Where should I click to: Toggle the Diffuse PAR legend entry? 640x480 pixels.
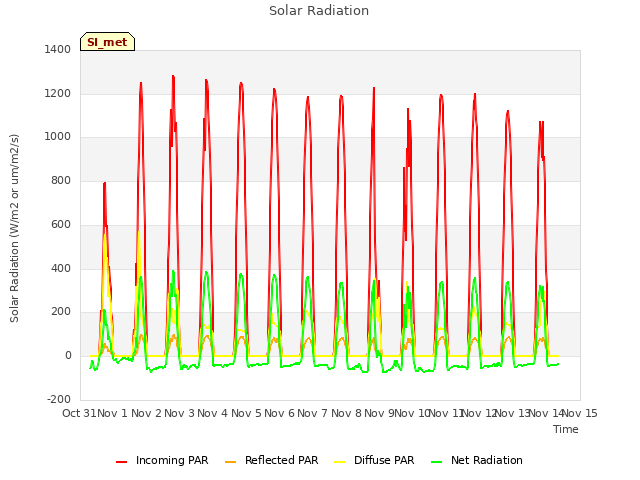(374, 460)
